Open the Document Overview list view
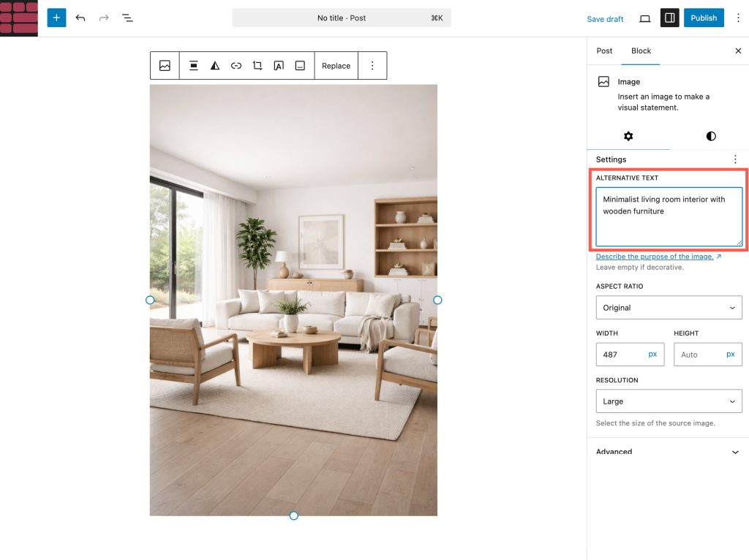 127,18
